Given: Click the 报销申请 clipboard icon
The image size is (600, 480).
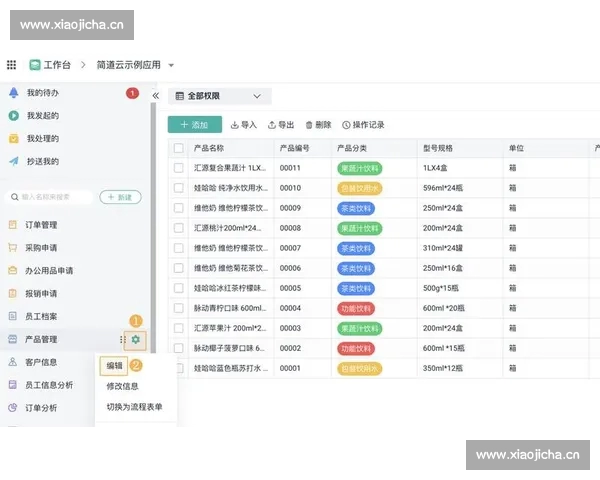Looking at the screenshot, I should (13, 294).
